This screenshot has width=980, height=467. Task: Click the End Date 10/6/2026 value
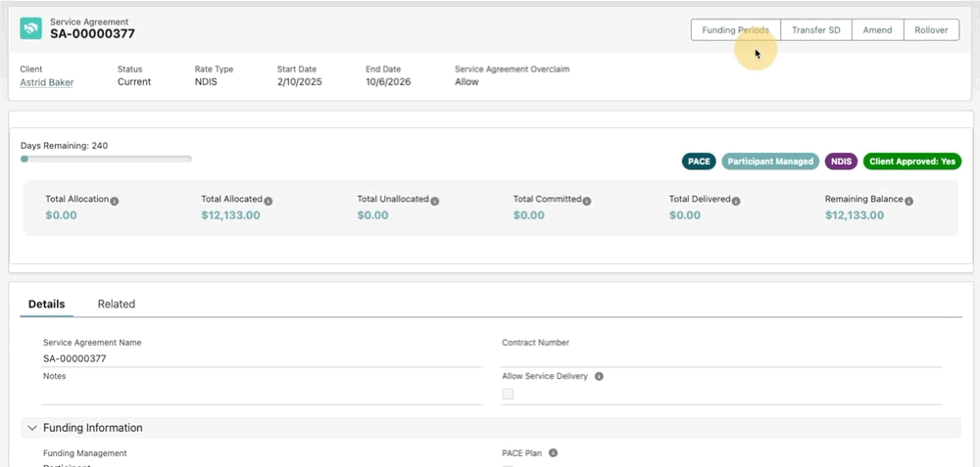pyautogui.click(x=388, y=82)
